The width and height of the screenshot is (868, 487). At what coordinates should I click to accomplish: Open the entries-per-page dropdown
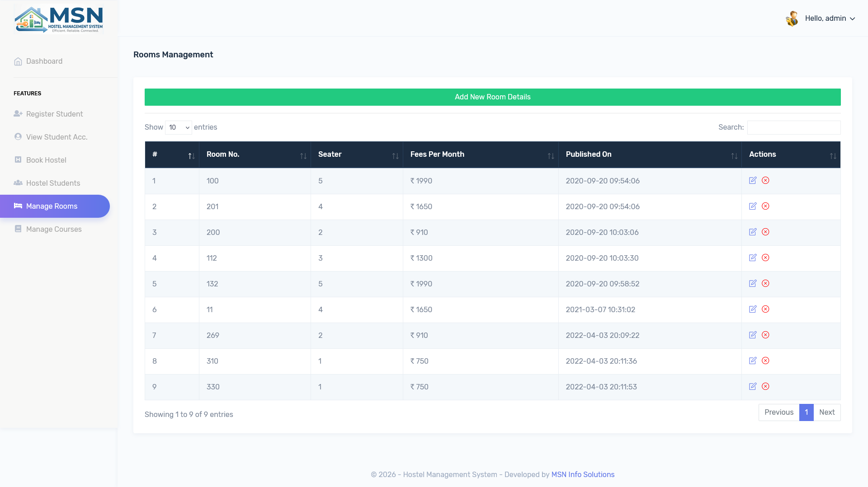click(179, 127)
